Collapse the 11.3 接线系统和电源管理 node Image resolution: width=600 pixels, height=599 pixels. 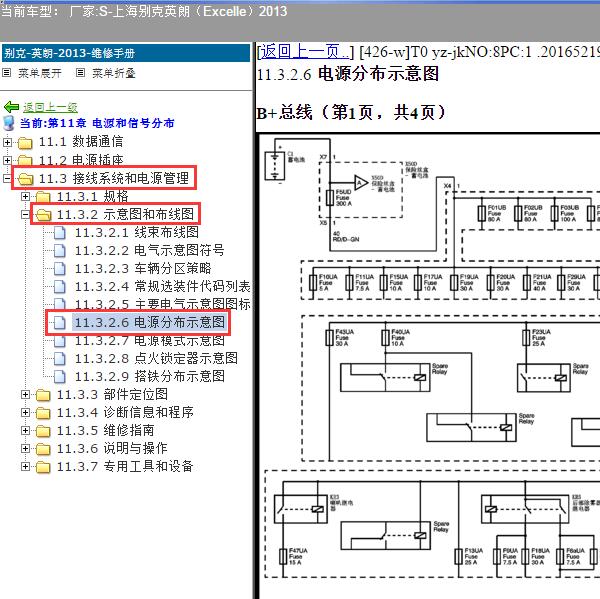(x=7, y=178)
